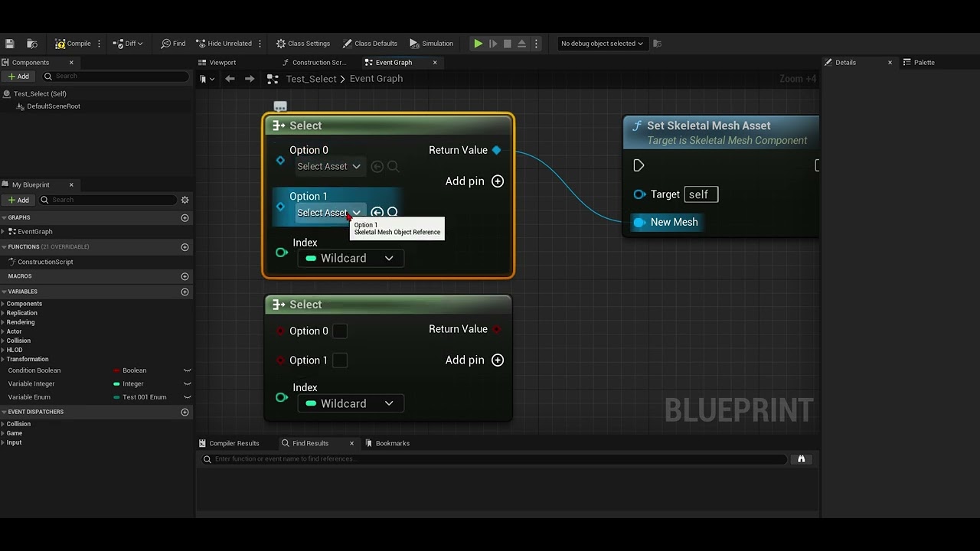Tick Option 1 checkbox on bottom Select node

pyautogui.click(x=340, y=360)
